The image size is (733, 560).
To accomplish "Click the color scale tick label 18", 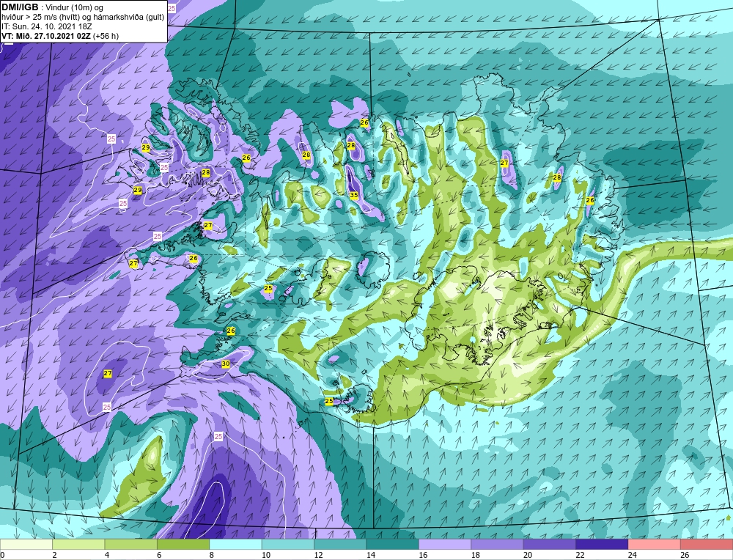I will [x=476, y=555].
